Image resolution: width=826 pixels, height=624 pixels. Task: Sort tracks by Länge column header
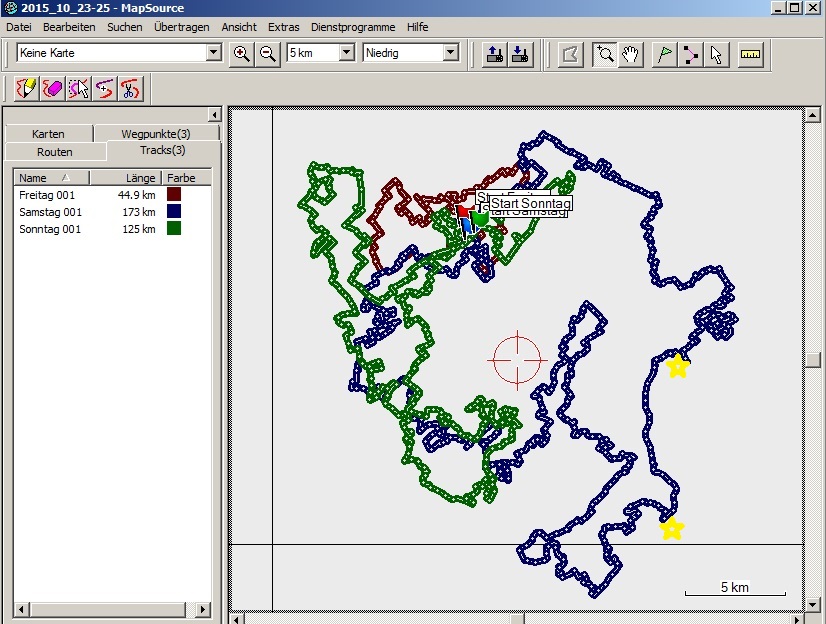click(125, 177)
